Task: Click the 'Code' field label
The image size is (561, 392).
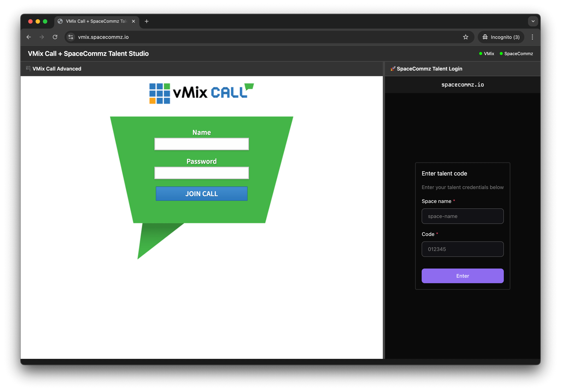Action: point(428,234)
